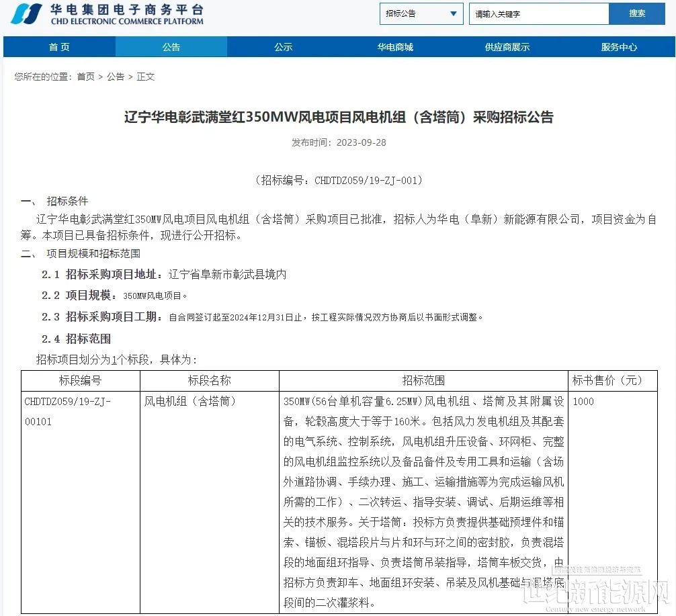Select the 公告 navigation tab

pyautogui.click(x=171, y=47)
